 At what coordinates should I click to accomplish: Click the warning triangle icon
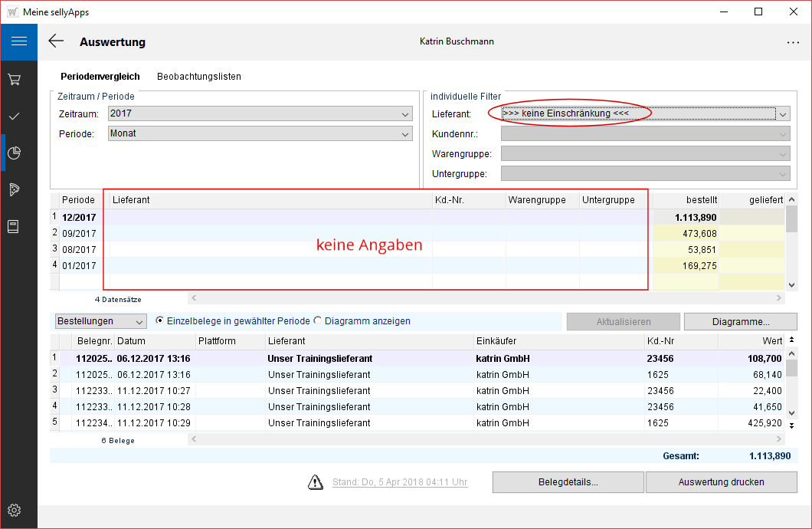point(316,482)
